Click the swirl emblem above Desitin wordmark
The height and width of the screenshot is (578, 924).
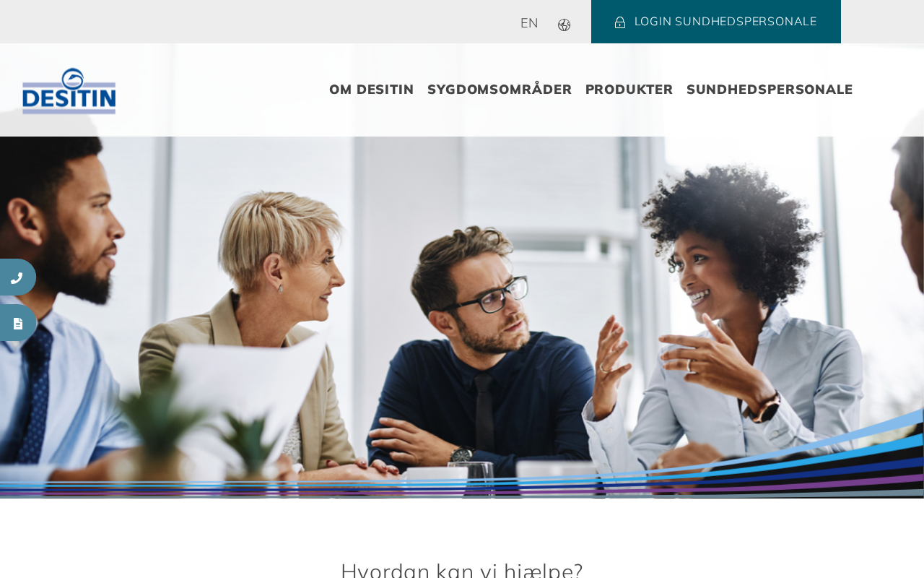[x=79, y=78]
